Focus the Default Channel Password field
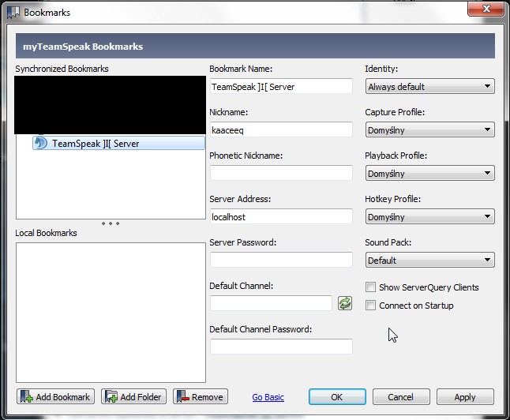 (x=281, y=347)
